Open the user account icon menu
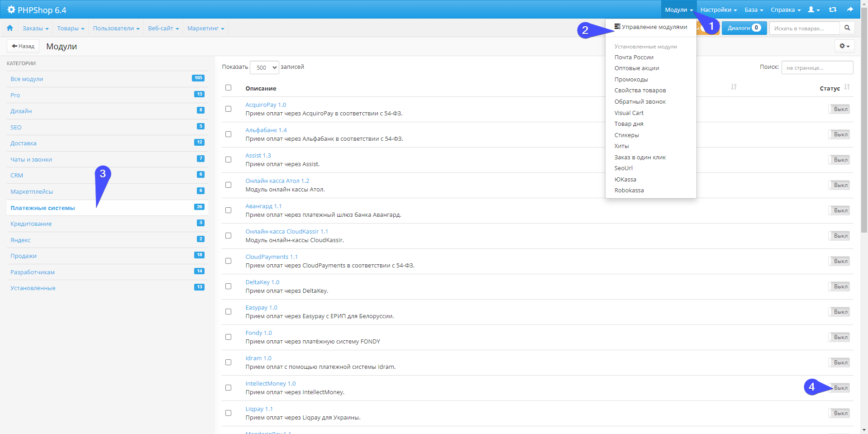This screenshot has width=868, height=434. coord(813,10)
